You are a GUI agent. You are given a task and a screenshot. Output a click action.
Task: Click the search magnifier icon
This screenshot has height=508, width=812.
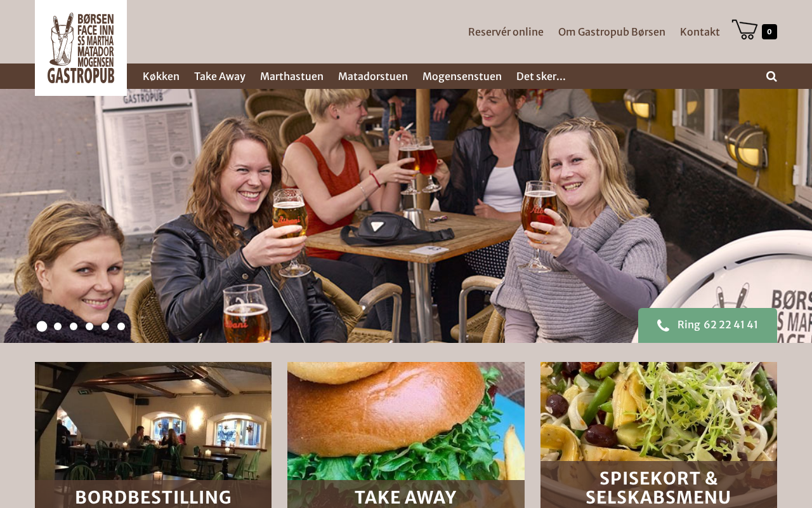click(771, 76)
